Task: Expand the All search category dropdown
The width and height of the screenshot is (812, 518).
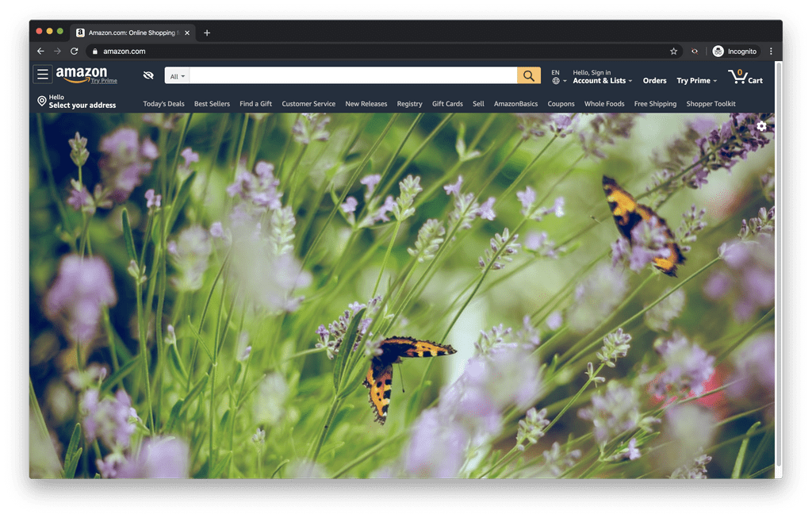Action: [x=178, y=76]
